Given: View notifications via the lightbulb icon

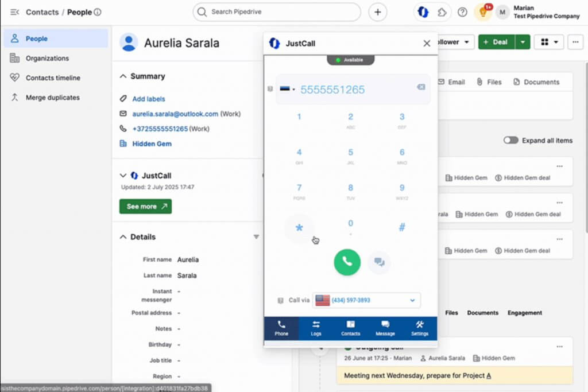Looking at the screenshot, I should tap(484, 12).
